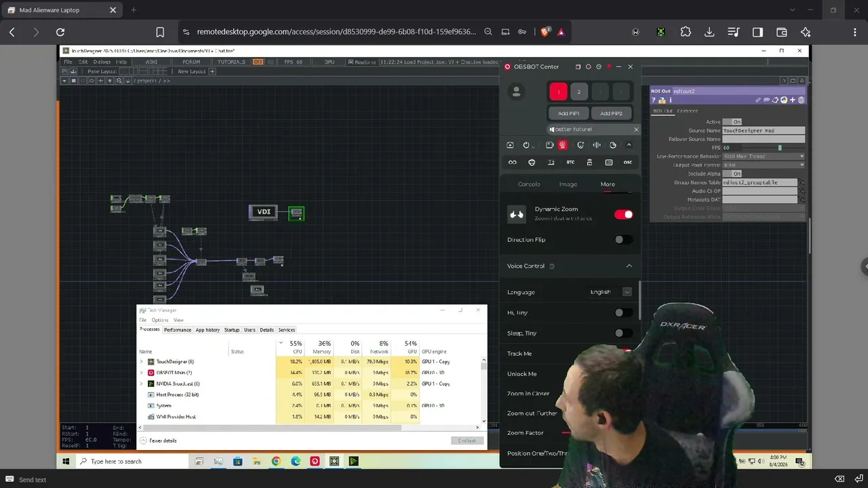Image resolution: width=868 pixels, height=488 pixels.
Task: Open the browser downloads icon
Action: (709, 32)
